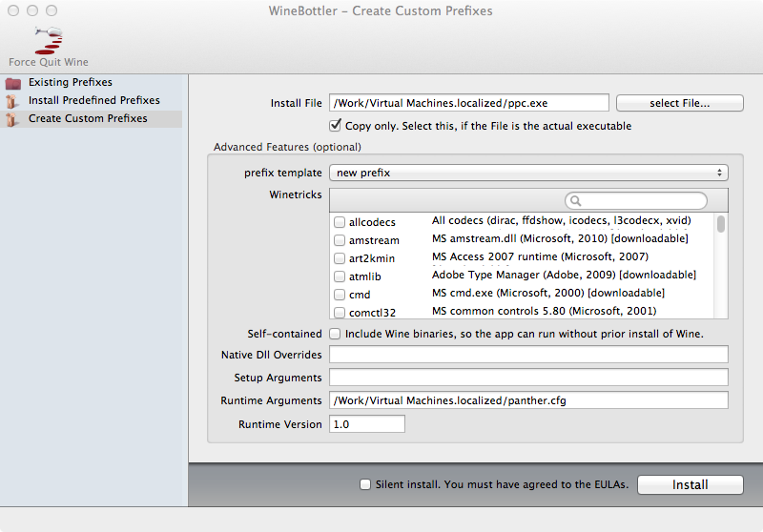The height and width of the screenshot is (532, 763).
Task: Open the prefix template dropdown
Action: pos(529,173)
